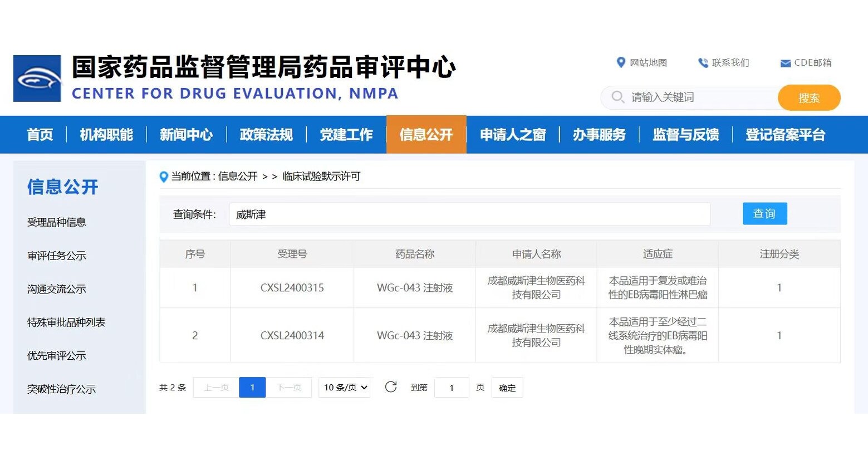Click the CDE mailbox envelope icon

(x=785, y=63)
